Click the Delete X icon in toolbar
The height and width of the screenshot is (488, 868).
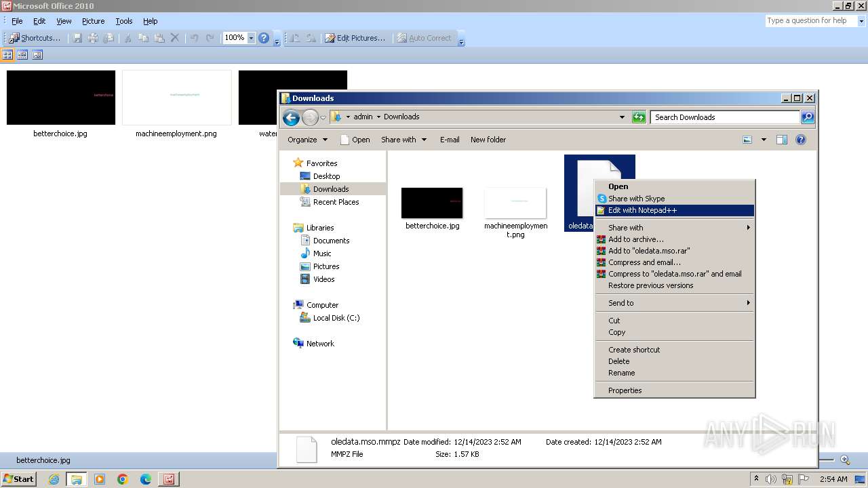[175, 38]
